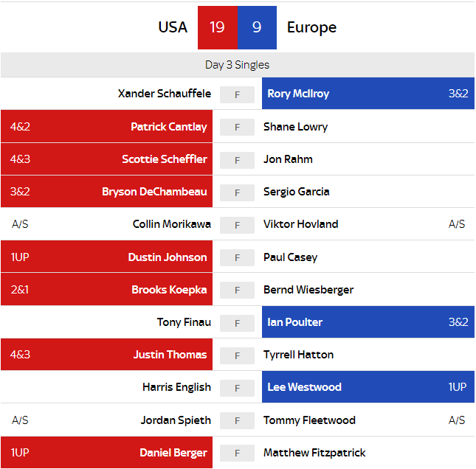Viewport: 476px width, 469px height.
Task: Click the Europe team label
Action: coord(311,27)
